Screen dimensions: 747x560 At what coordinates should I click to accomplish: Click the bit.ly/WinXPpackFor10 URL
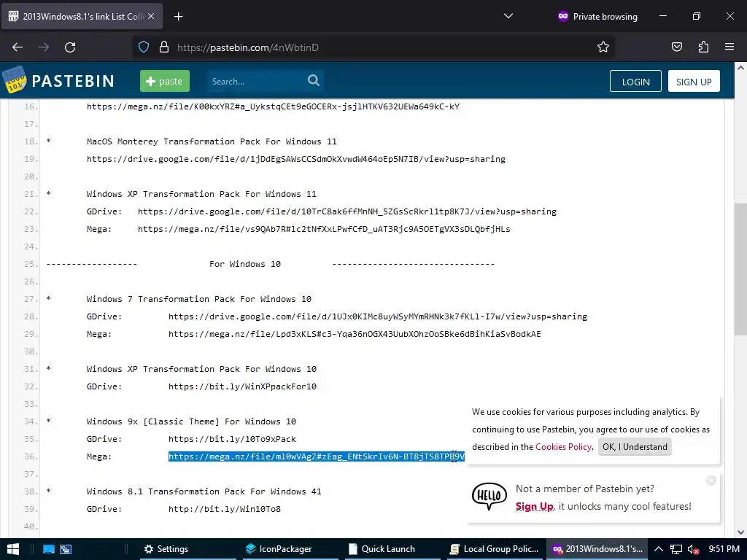click(242, 386)
